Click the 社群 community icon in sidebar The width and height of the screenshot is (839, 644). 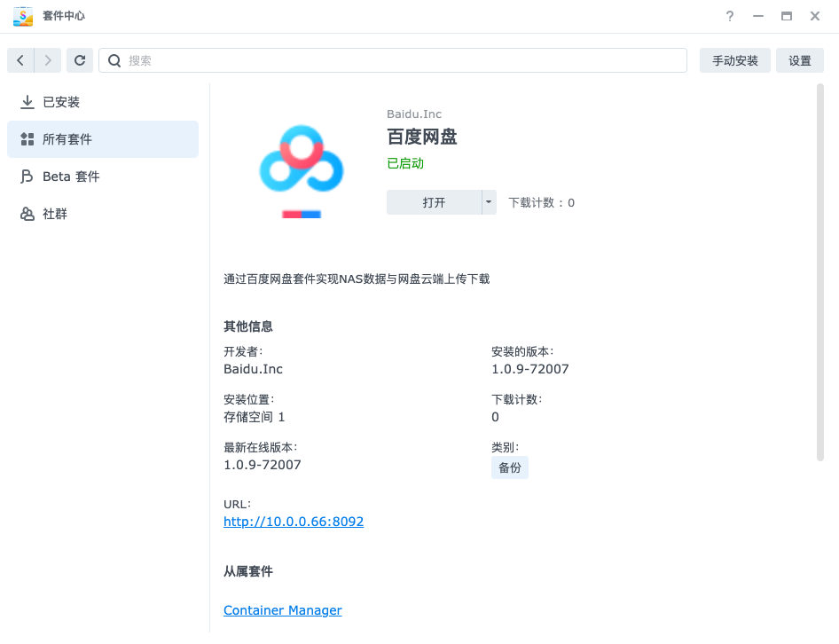[27, 214]
